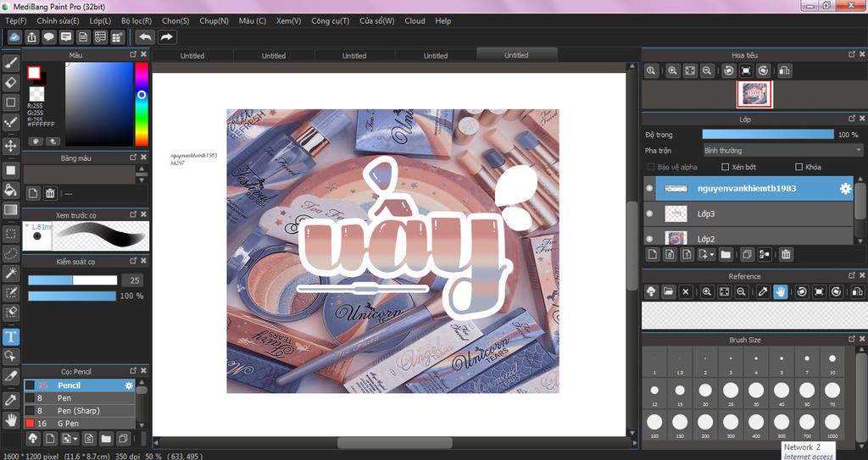This screenshot has height=460, width=868.
Task: Toggle visibility of nguyenvankhiemtb1983 layer
Action: pyautogui.click(x=650, y=188)
